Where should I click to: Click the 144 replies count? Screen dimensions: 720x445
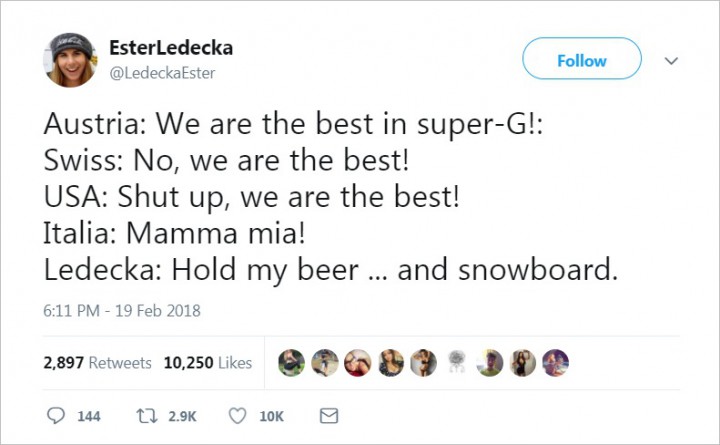[x=89, y=417]
